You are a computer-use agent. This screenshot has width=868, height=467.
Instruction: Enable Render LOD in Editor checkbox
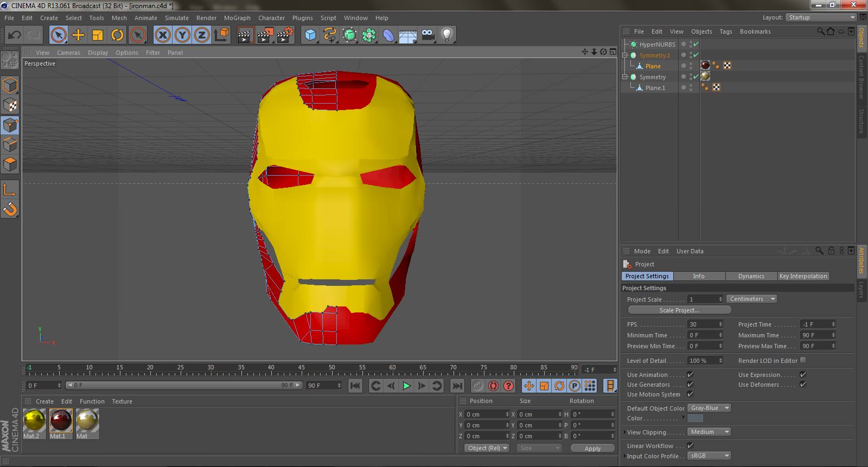[803, 360]
